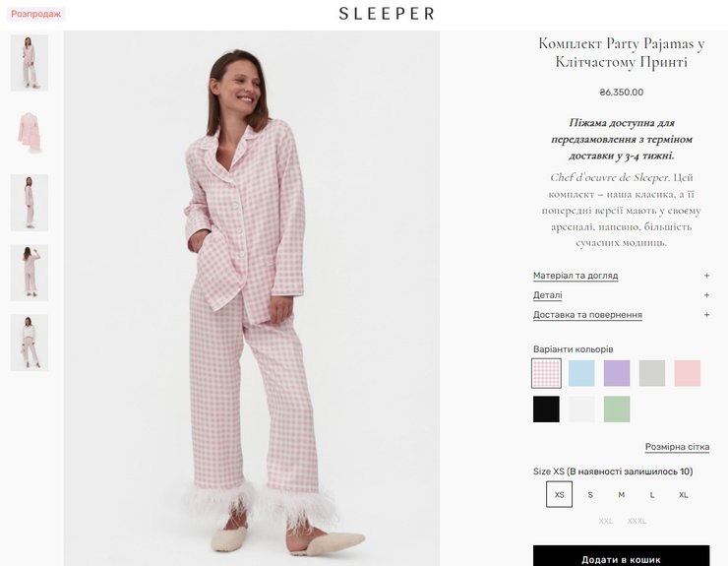Choose the pink gingham color swatch
The width and height of the screenshot is (728, 566).
(546, 373)
